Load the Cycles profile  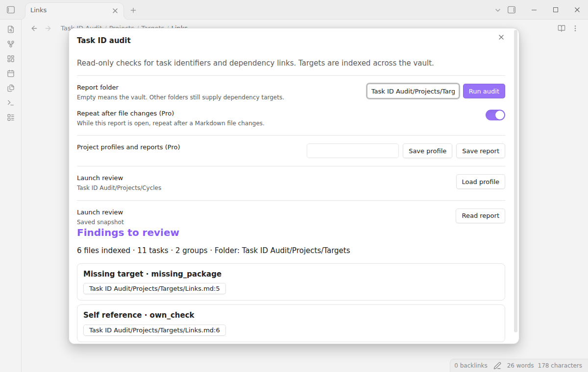point(481,182)
